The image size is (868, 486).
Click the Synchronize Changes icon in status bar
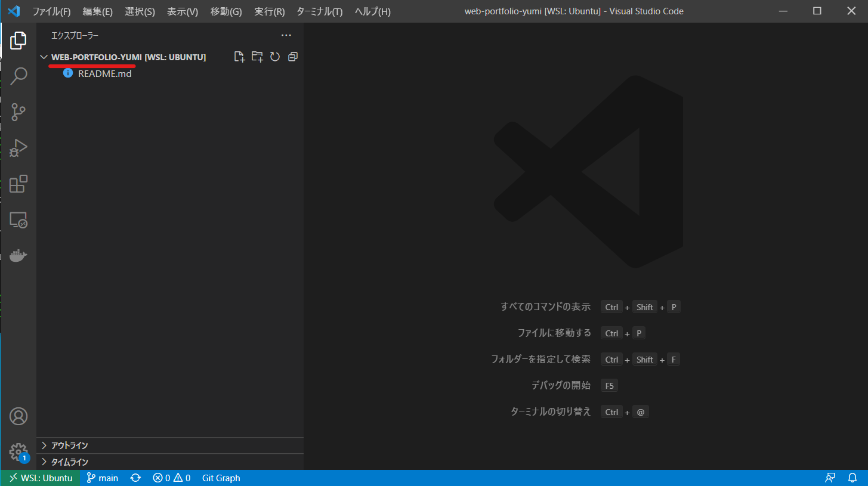[135, 478]
